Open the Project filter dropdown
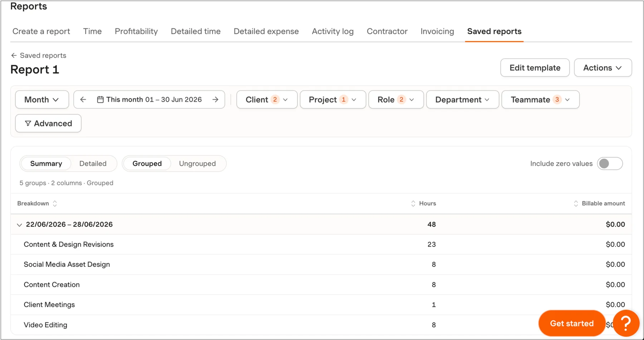Image resolution: width=644 pixels, height=340 pixels. tap(333, 100)
